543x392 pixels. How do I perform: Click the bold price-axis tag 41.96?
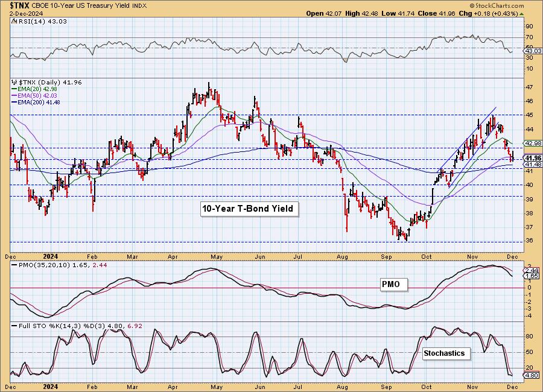[x=533, y=158]
